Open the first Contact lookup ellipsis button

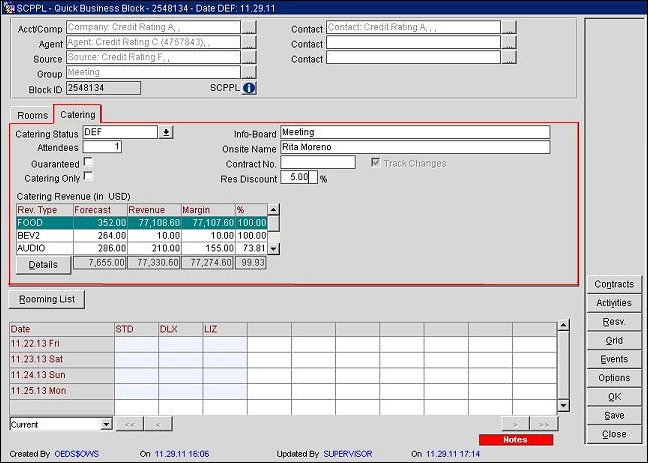pos(509,30)
